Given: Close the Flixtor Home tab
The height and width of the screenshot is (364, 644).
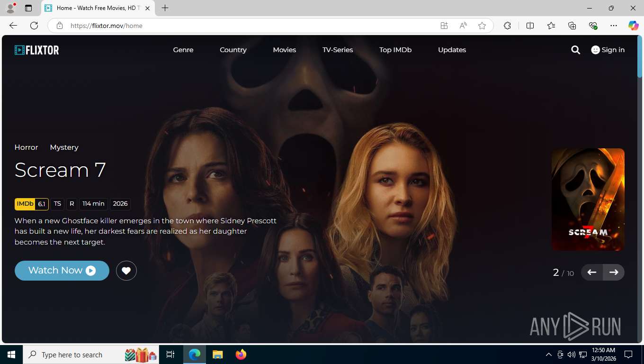Looking at the screenshot, I should [147, 8].
